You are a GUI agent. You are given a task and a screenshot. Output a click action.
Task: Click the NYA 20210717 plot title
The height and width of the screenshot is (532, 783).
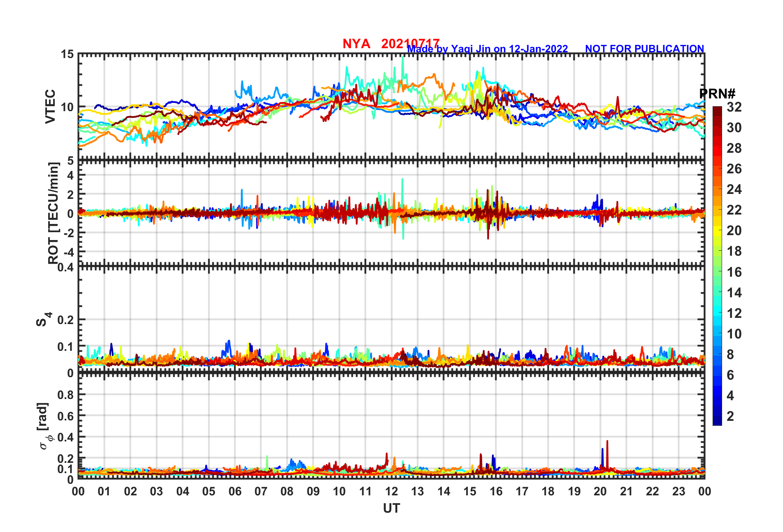391,43
